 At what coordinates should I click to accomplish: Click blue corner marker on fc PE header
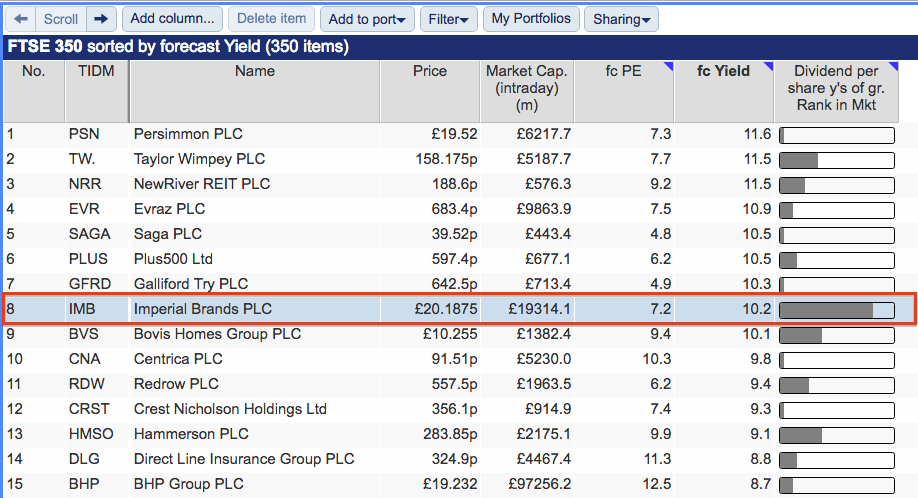(x=669, y=66)
